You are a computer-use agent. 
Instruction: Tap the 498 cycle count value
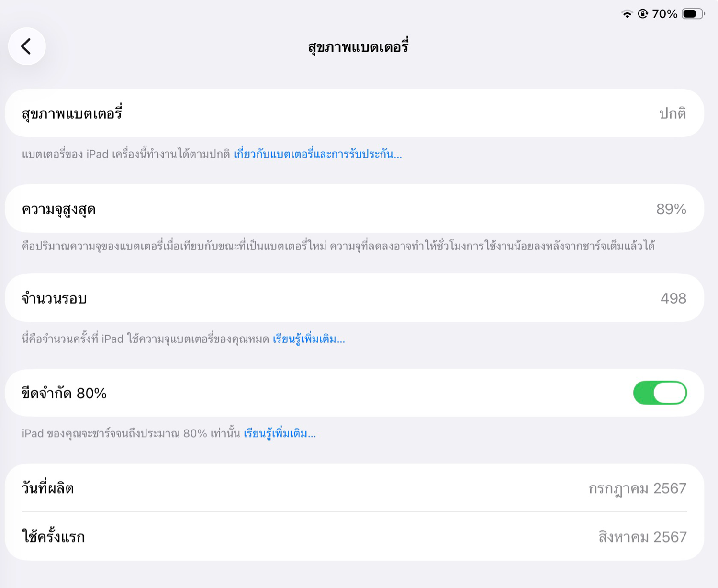click(x=673, y=298)
